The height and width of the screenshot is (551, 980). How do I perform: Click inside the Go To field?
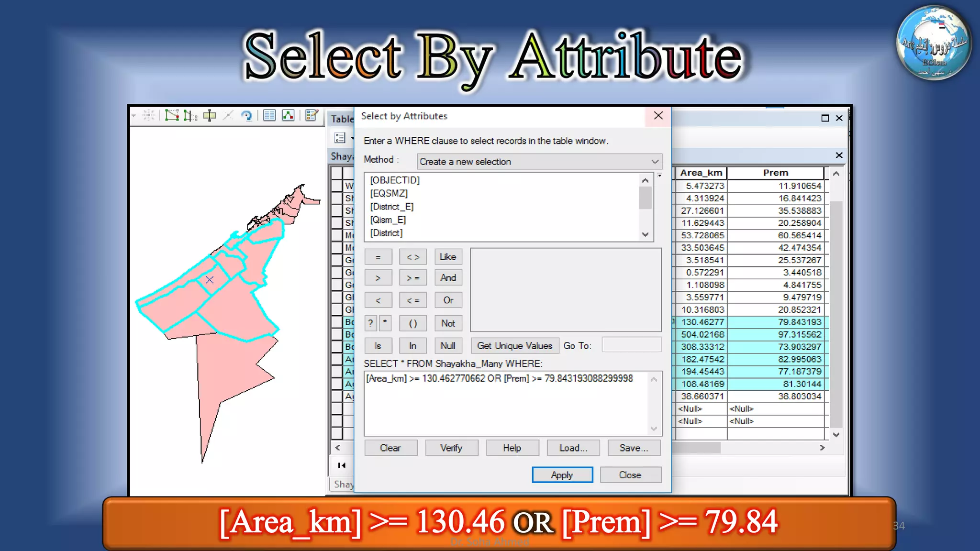pyautogui.click(x=631, y=345)
